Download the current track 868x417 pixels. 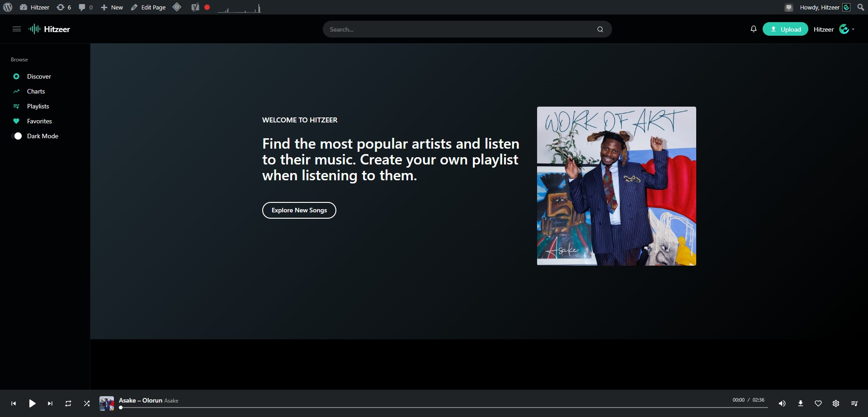(x=801, y=403)
